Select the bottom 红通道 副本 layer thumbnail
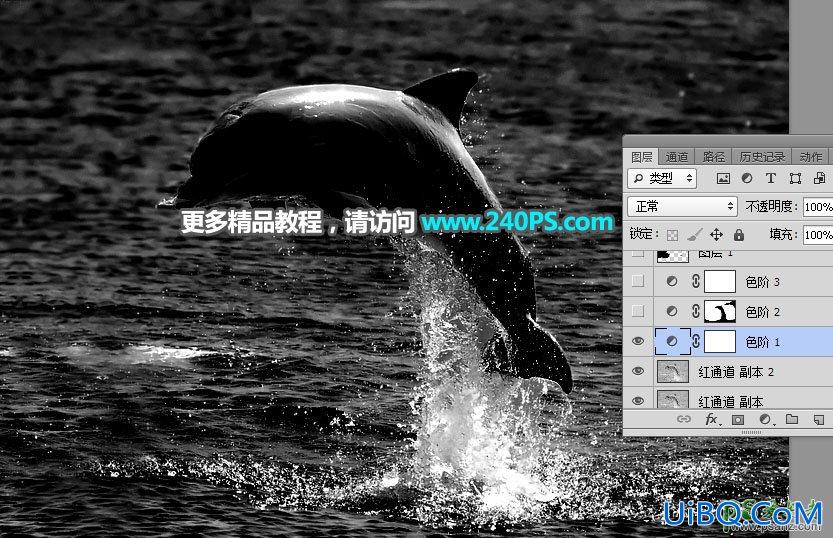833x538 pixels. click(673, 399)
